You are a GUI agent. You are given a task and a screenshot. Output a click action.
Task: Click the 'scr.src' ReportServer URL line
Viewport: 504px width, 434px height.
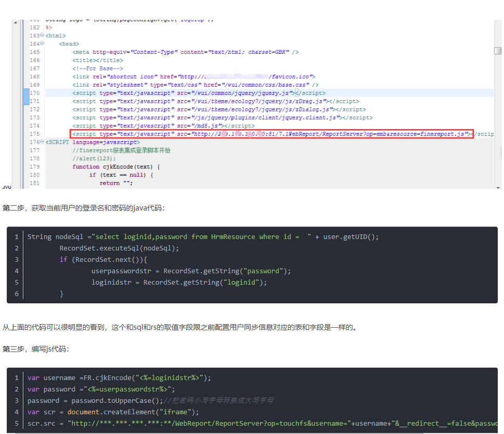[262, 424]
